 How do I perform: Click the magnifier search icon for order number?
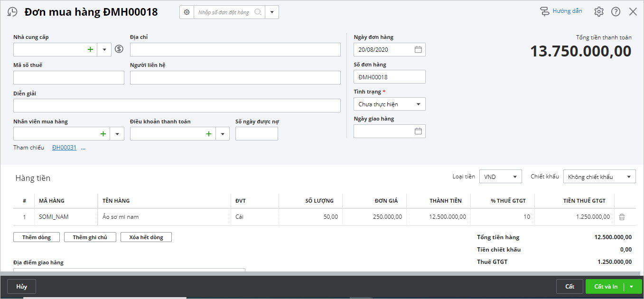(258, 12)
